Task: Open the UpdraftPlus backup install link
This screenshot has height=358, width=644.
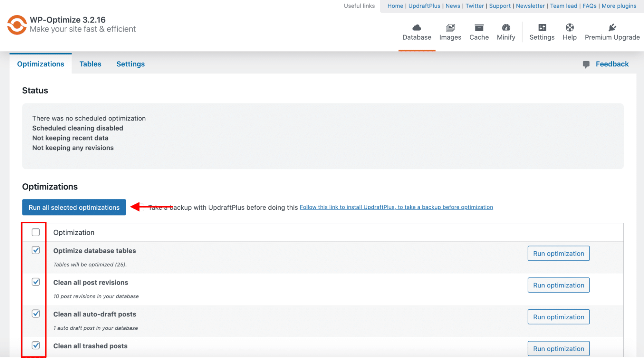Action: [x=396, y=207]
